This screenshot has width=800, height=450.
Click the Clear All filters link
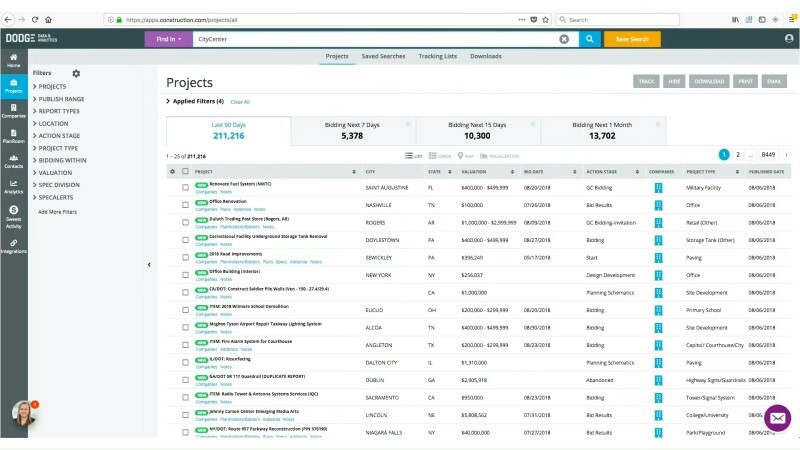(x=240, y=102)
